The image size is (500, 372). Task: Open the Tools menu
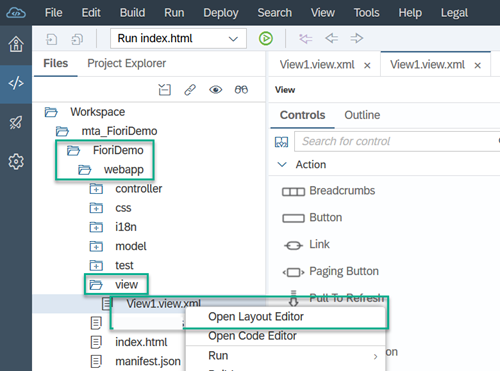click(x=366, y=13)
